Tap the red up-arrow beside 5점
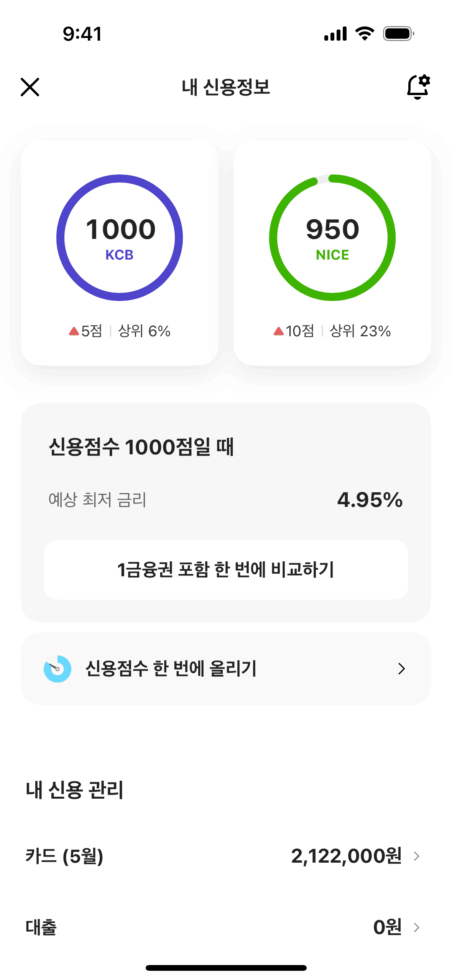 (74, 331)
